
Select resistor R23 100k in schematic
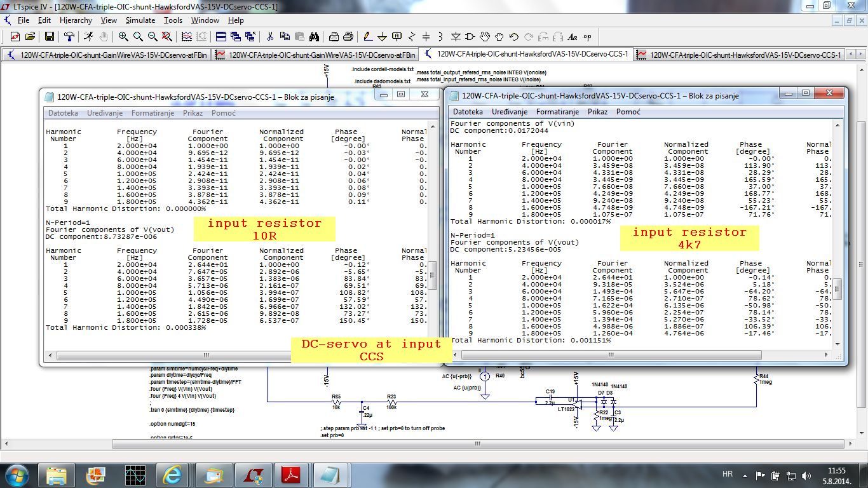(391, 402)
